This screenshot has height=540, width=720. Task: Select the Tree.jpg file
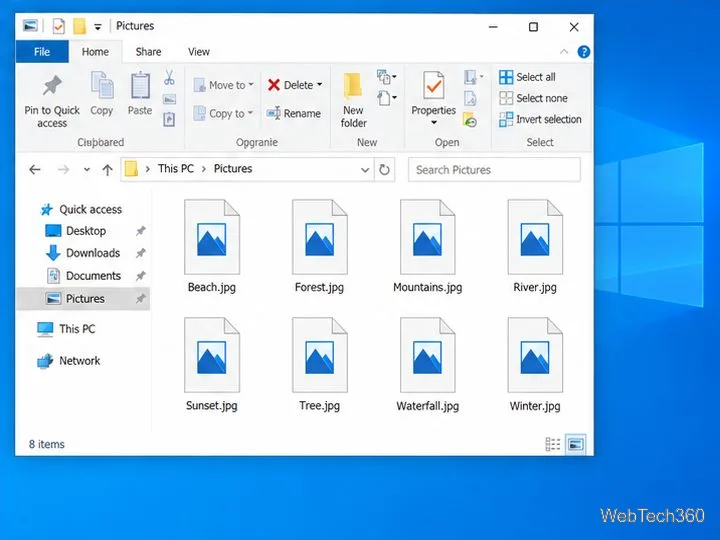(x=320, y=365)
